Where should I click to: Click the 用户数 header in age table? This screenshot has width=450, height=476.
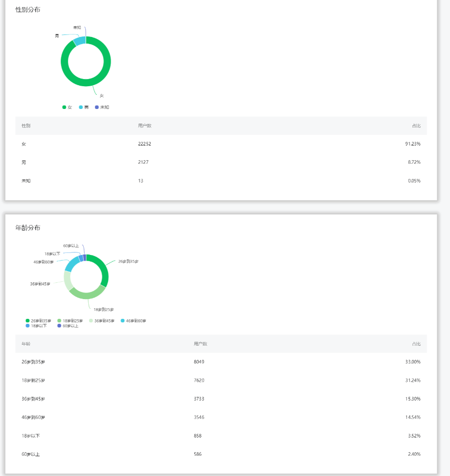coord(200,344)
